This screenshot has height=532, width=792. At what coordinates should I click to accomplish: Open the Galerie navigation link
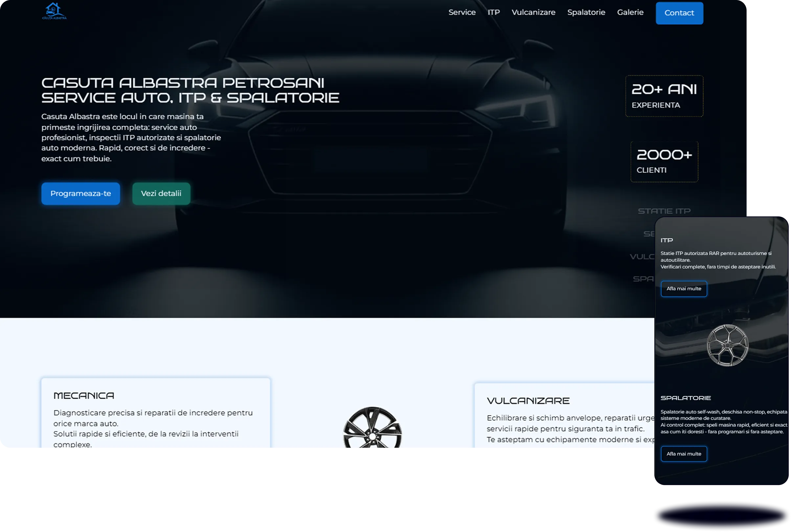pyautogui.click(x=630, y=12)
